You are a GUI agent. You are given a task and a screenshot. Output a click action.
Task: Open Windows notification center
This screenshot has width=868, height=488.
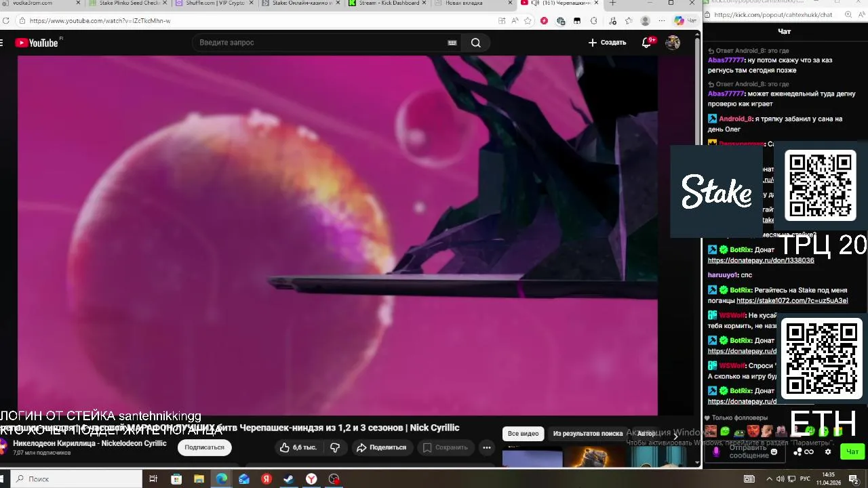pyautogui.click(x=854, y=479)
